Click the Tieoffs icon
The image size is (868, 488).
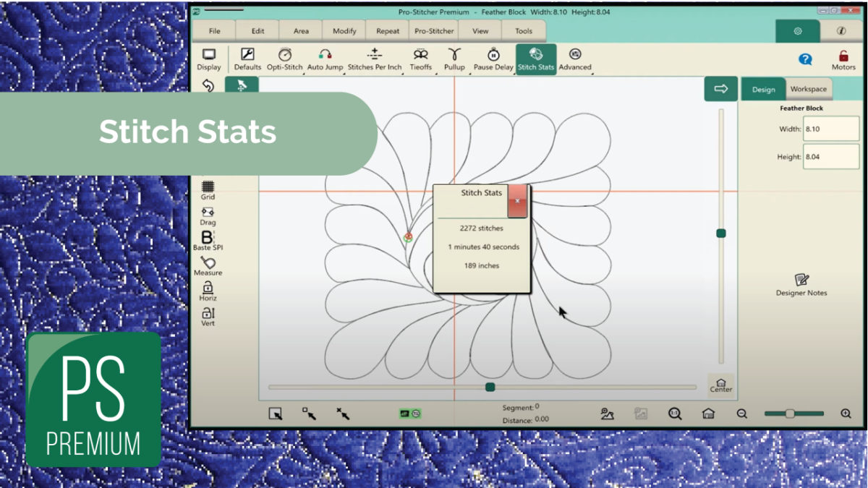click(x=420, y=59)
